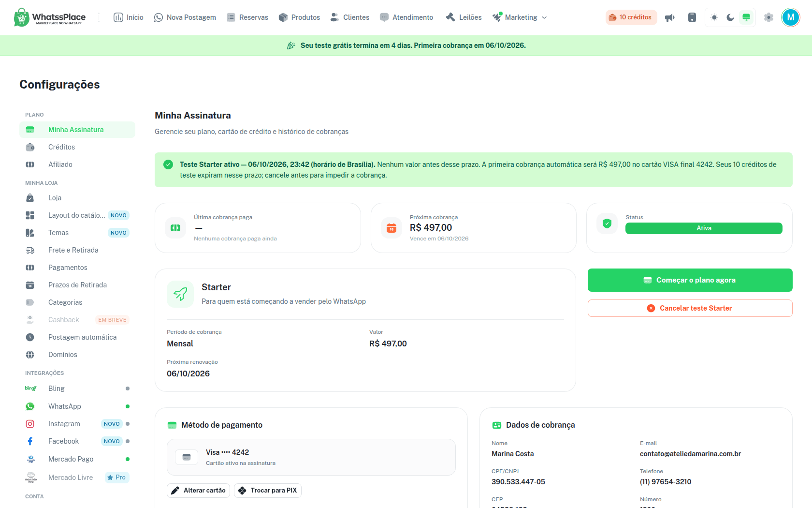Click the Prazos de Retirada calendar icon

(30, 285)
